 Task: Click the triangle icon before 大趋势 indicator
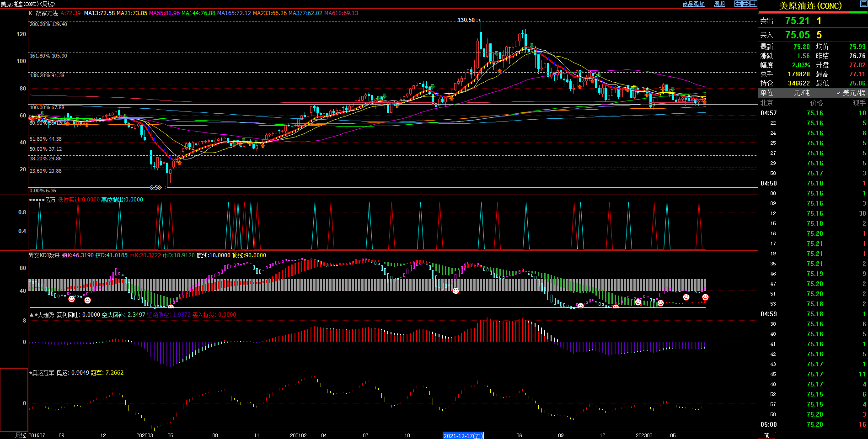32,315
